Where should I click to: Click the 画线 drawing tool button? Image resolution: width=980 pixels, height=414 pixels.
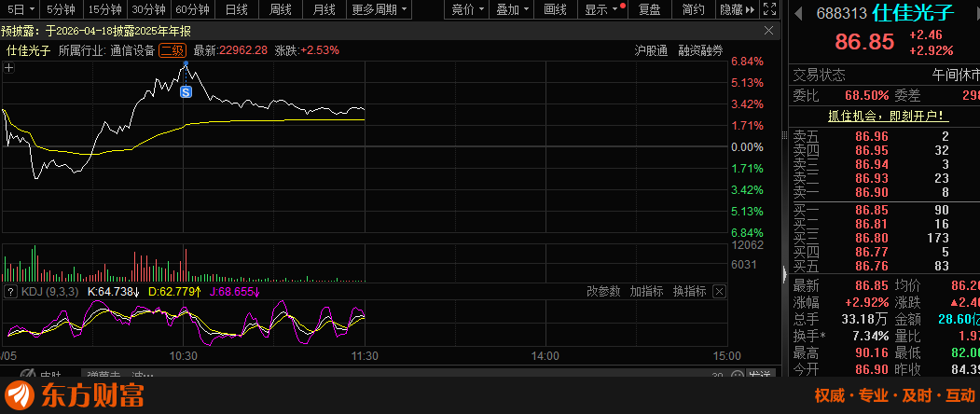point(555,9)
